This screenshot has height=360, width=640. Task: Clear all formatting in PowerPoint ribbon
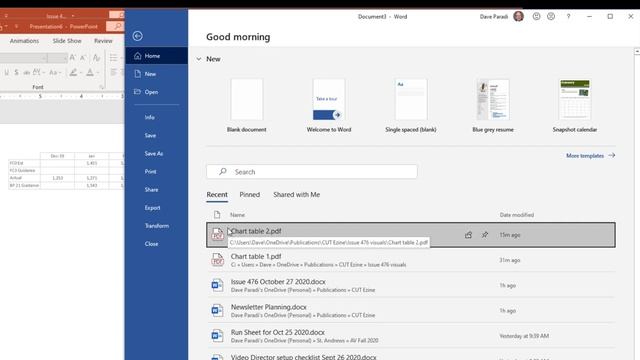point(96,58)
